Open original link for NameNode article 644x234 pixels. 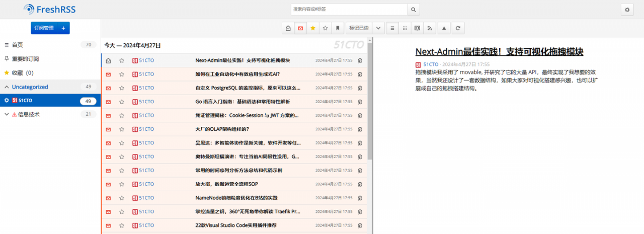(360, 198)
